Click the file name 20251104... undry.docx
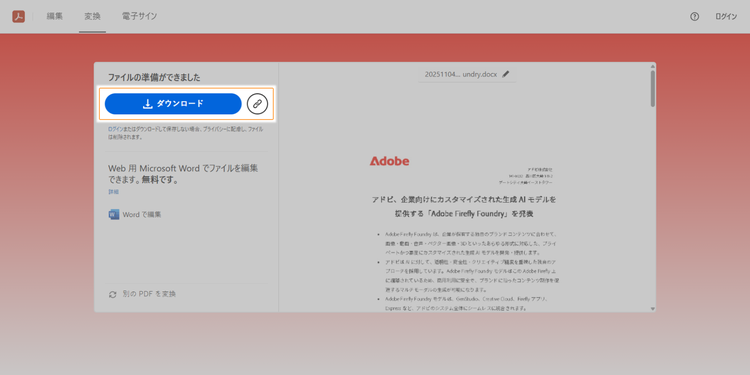 [461, 74]
